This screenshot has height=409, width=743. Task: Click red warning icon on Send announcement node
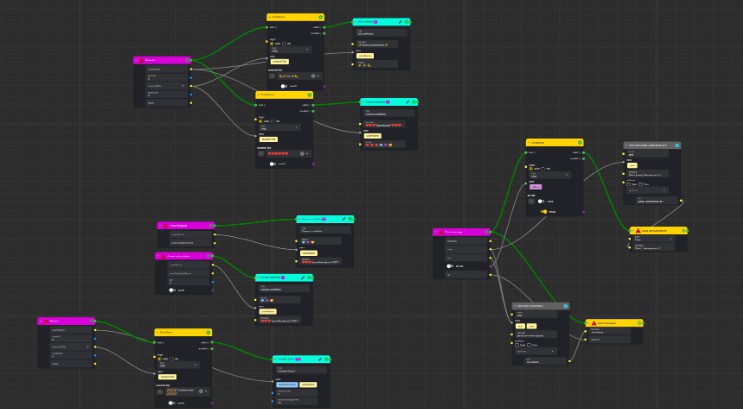(638, 230)
